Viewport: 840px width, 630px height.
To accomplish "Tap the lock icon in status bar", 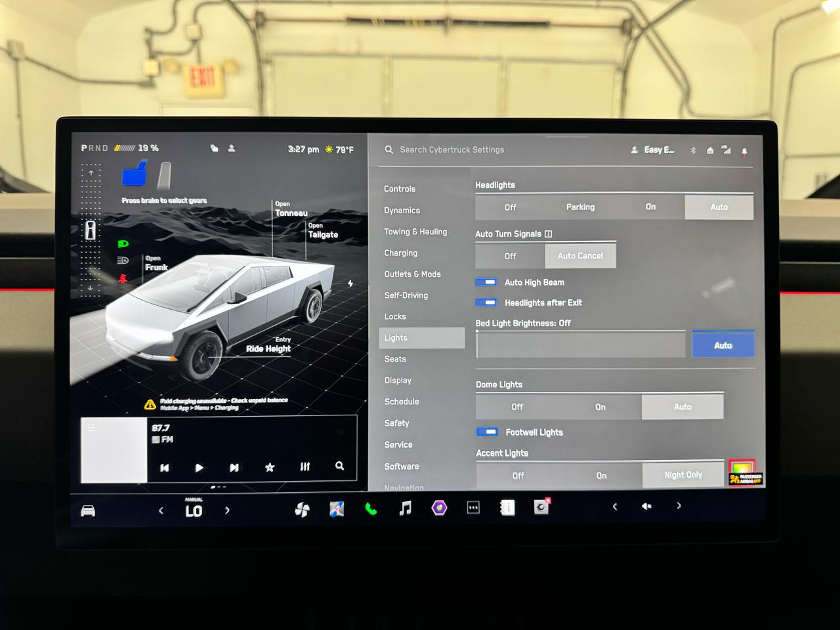I will coord(214,148).
